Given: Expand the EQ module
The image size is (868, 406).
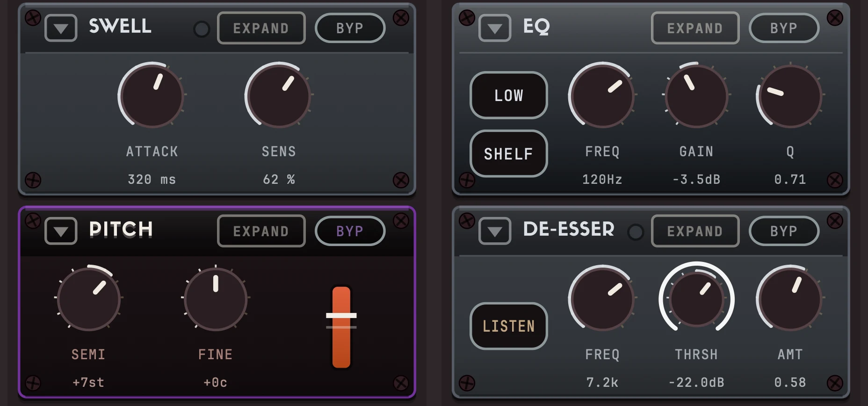Looking at the screenshot, I should [x=695, y=28].
